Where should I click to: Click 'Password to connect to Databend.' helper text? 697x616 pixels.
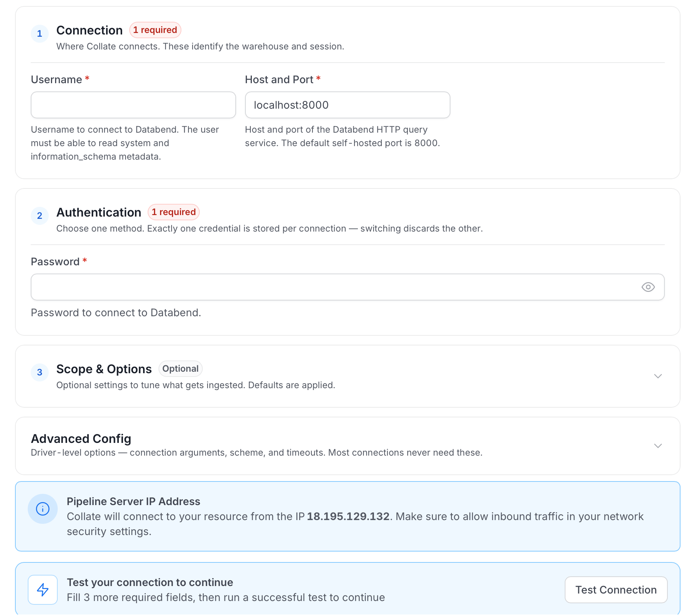tap(116, 312)
